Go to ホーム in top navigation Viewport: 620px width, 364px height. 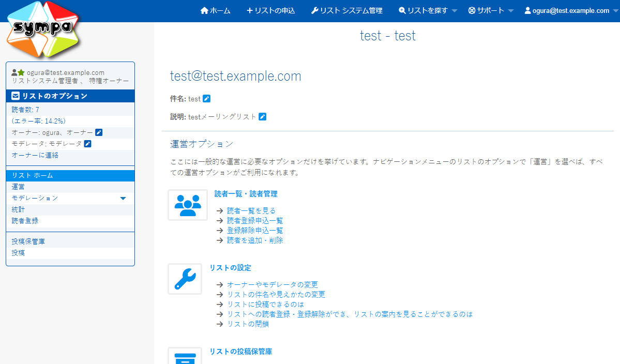click(215, 10)
